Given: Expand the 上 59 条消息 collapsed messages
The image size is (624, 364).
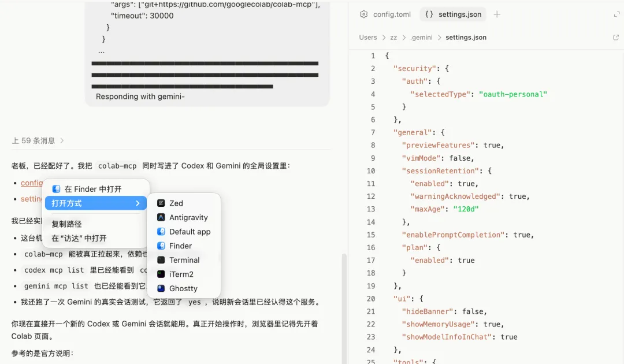Looking at the screenshot, I should [38, 140].
